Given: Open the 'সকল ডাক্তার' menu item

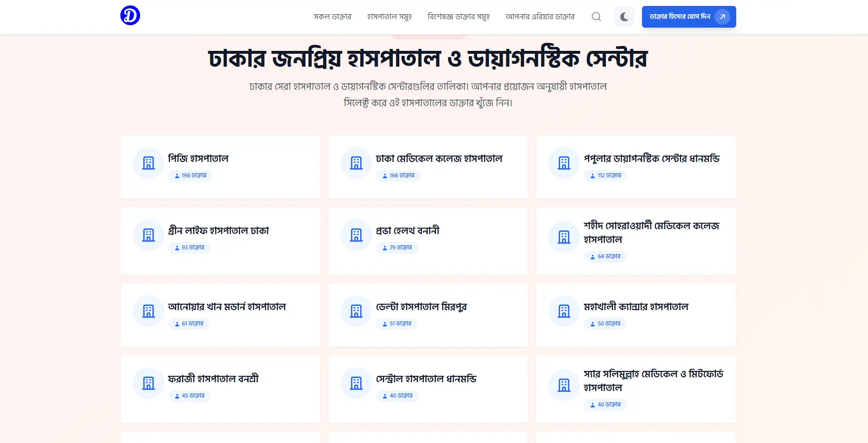Looking at the screenshot, I should 332,17.
